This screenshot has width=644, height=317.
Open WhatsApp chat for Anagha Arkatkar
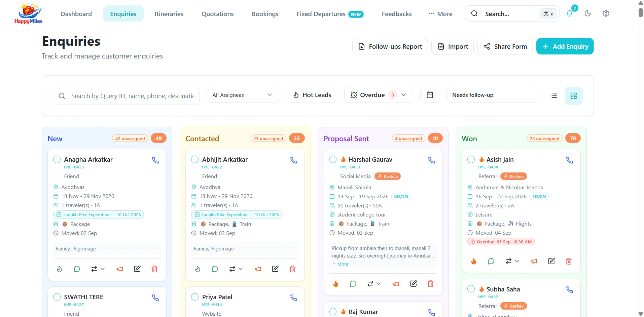click(77, 269)
